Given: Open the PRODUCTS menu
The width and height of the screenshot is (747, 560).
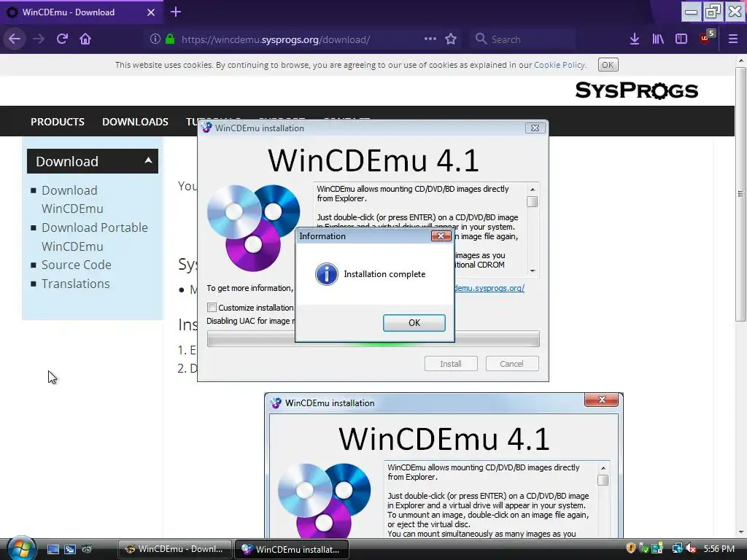Looking at the screenshot, I should click(58, 122).
